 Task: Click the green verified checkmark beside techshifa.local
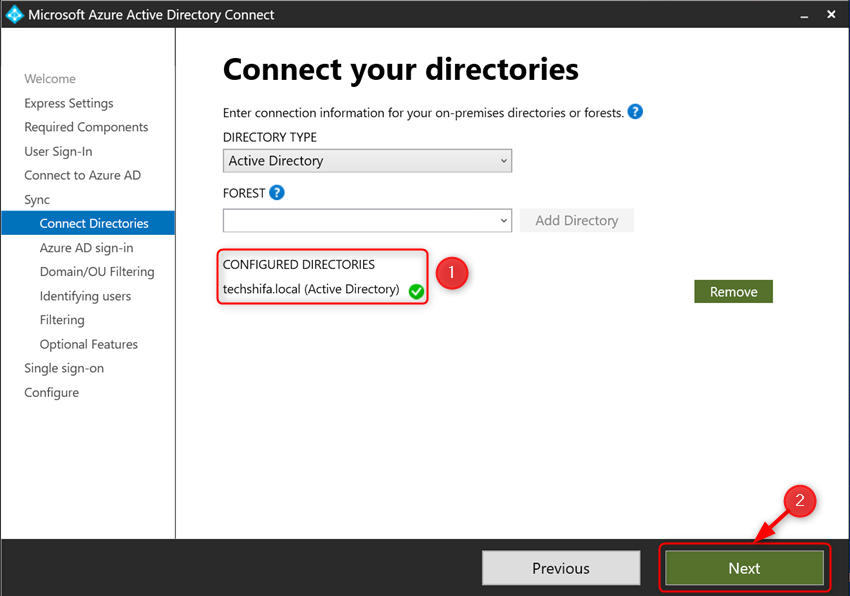[x=416, y=289]
